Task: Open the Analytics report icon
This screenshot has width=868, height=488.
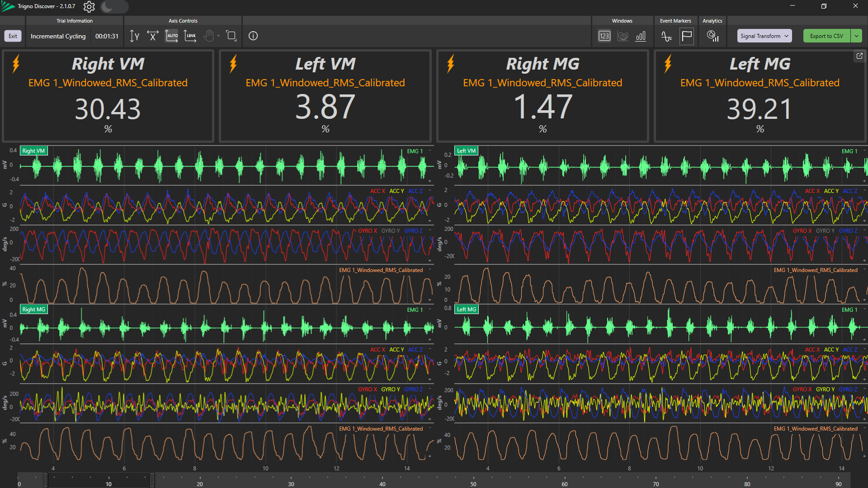Action: tap(712, 36)
